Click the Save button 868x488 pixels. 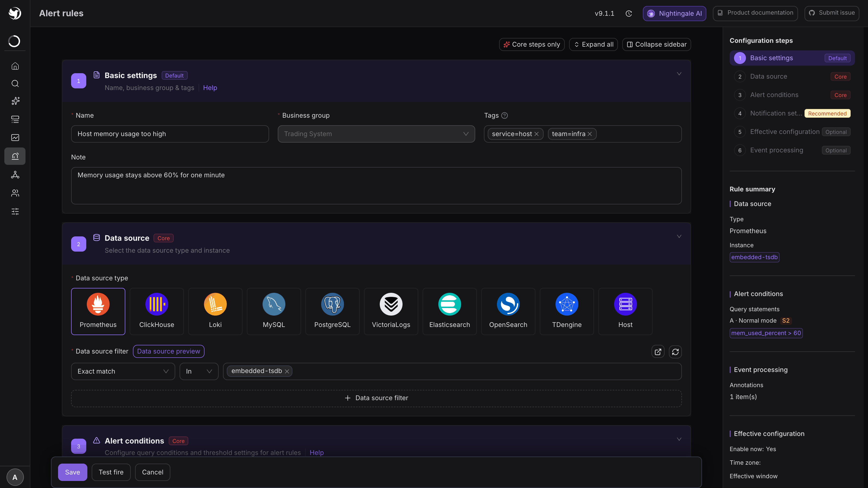72,472
